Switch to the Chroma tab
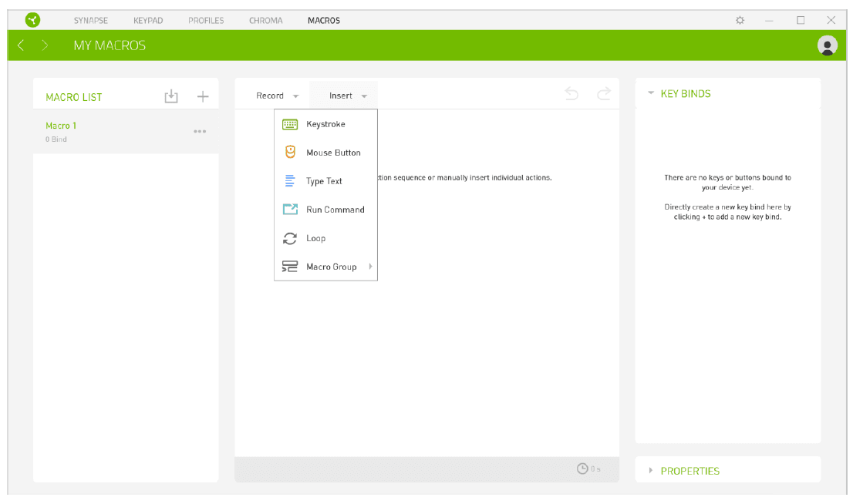This screenshot has height=504, width=853. (265, 20)
